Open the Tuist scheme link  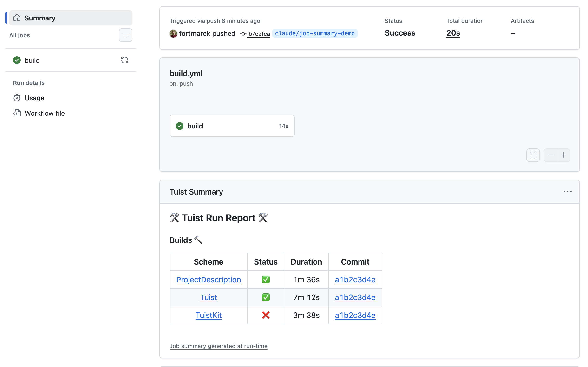coord(209,297)
